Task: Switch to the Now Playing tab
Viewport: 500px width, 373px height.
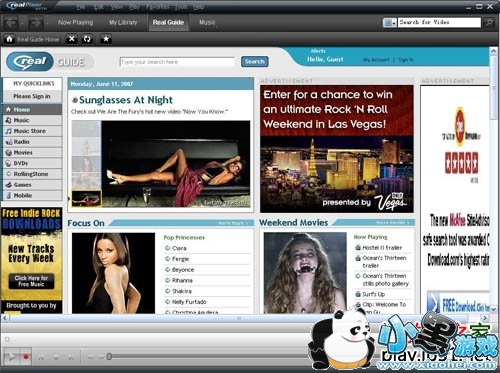Action: (75, 23)
